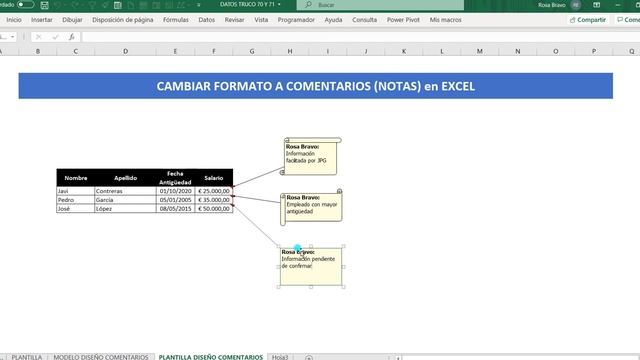Open the Revisar ribbon tab
The image size is (640, 360).
[x=234, y=20]
